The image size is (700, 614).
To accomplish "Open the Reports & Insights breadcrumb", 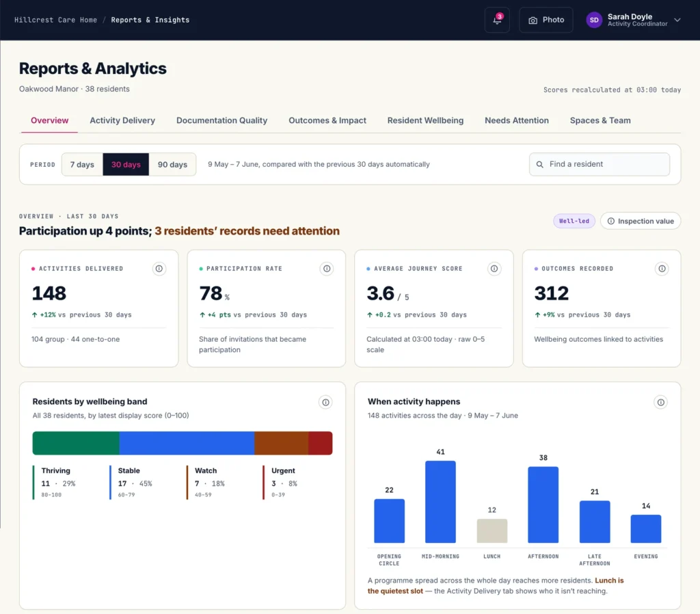I will tap(150, 20).
